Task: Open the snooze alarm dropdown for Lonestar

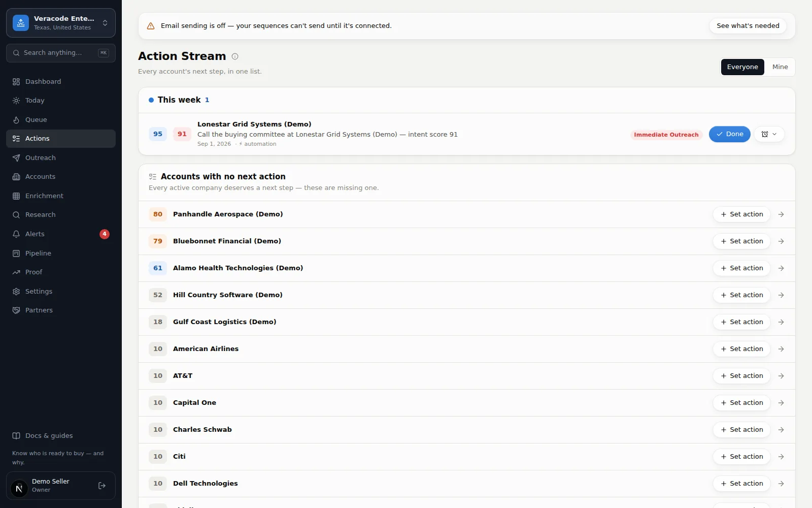Action: pos(769,134)
